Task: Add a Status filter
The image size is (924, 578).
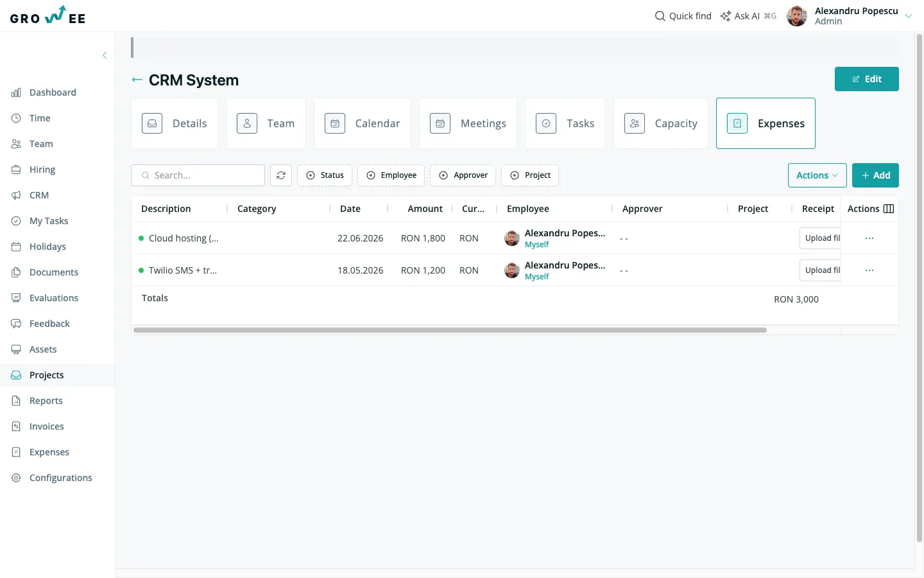Action: [325, 175]
